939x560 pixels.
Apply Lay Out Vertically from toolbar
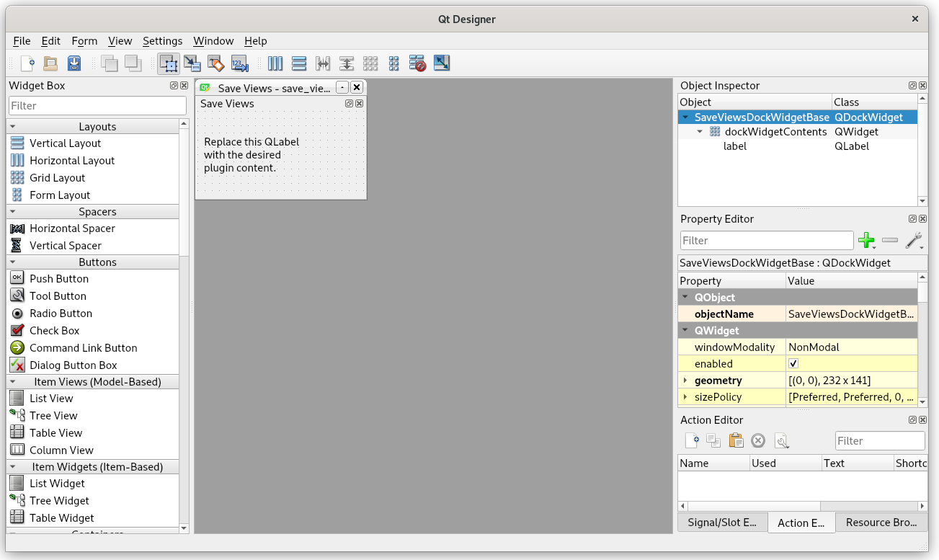(299, 63)
